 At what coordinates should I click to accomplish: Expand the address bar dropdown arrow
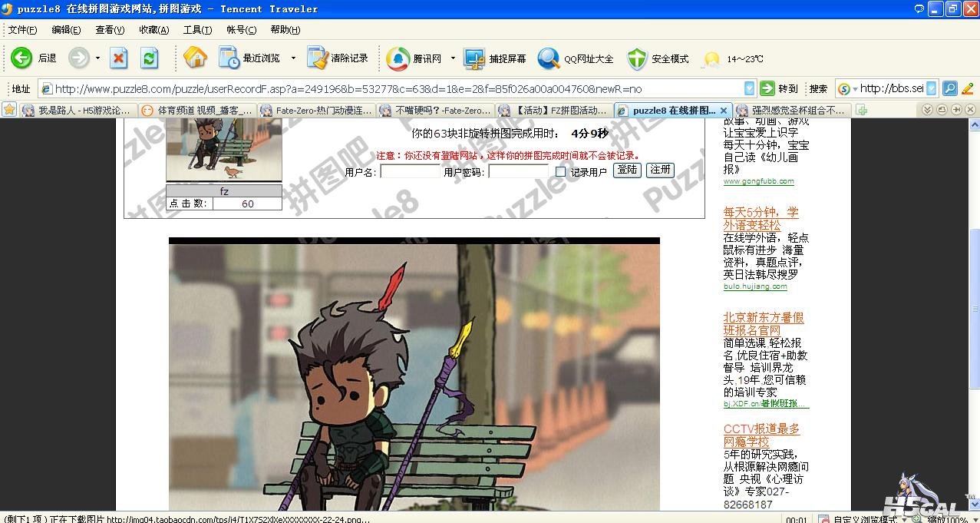[749, 88]
